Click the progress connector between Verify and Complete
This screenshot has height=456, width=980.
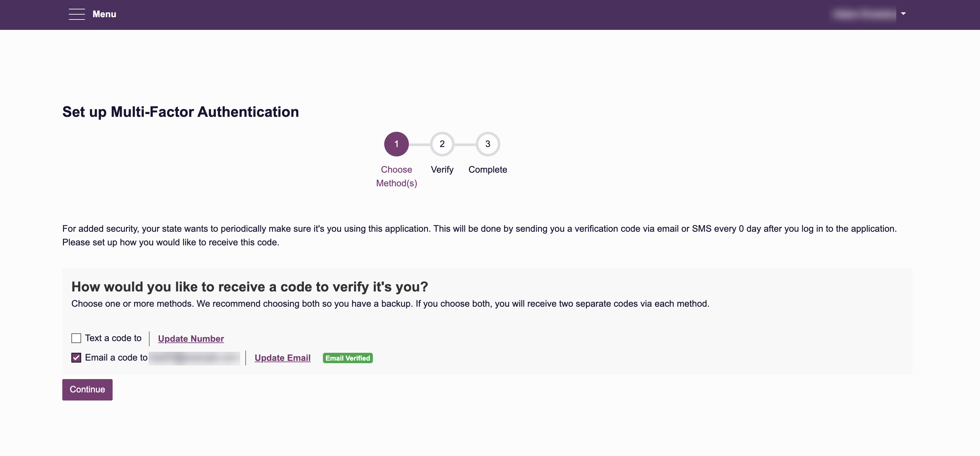pos(465,144)
